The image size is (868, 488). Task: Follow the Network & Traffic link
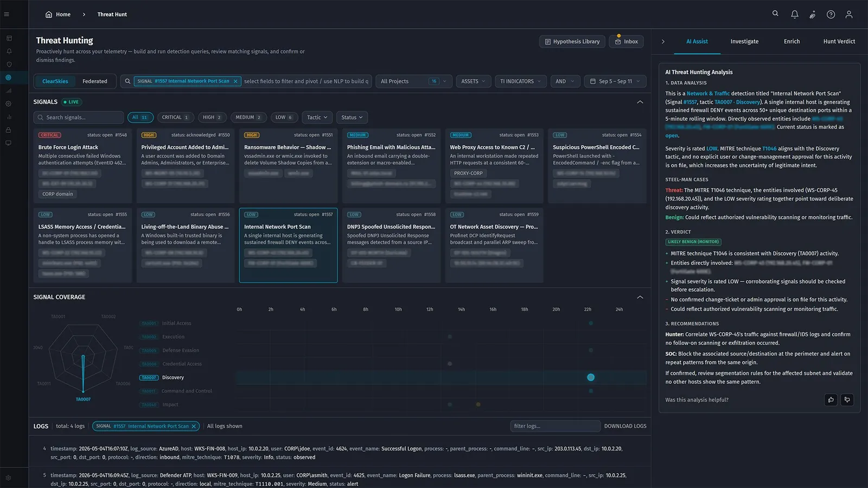coord(708,93)
